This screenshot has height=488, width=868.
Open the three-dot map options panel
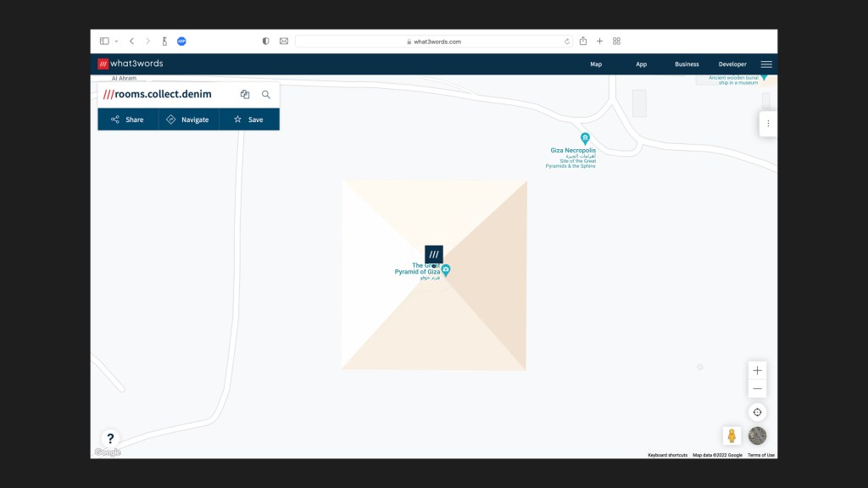[769, 123]
